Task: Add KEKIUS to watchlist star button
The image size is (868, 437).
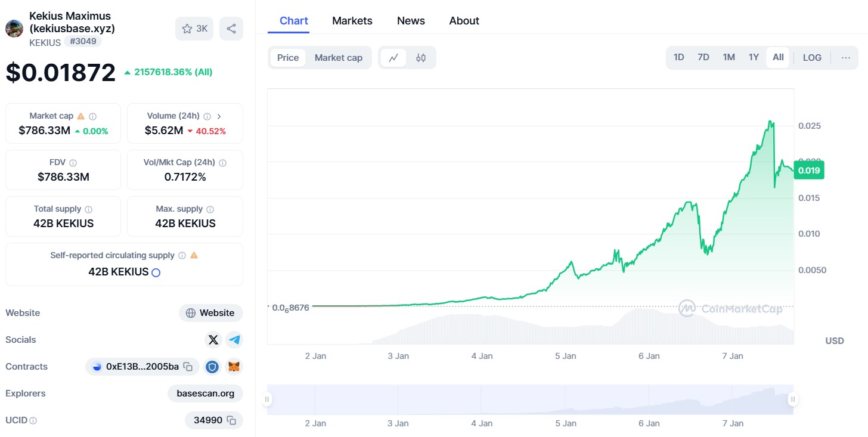Action: click(x=194, y=29)
